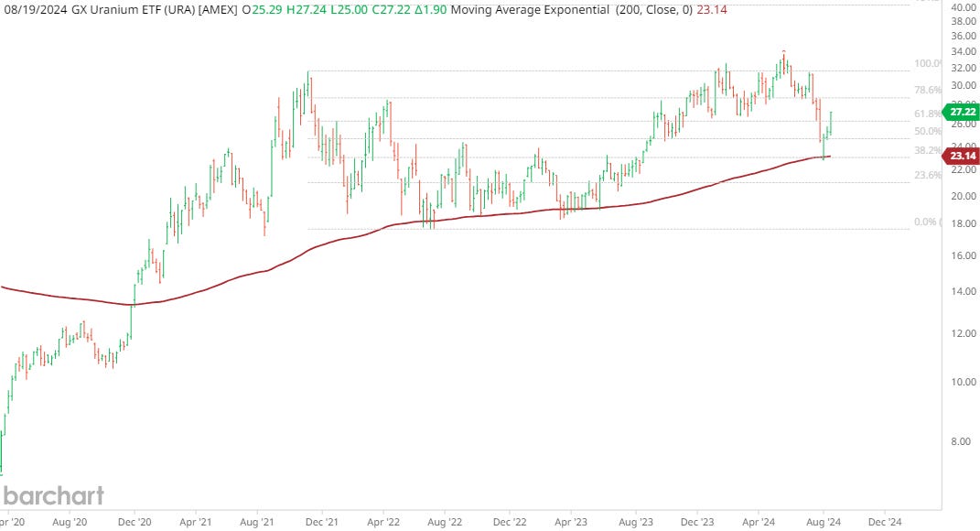Click 18.00 on the price axis
The width and height of the screenshot is (980, 531).
click(964, 224)
